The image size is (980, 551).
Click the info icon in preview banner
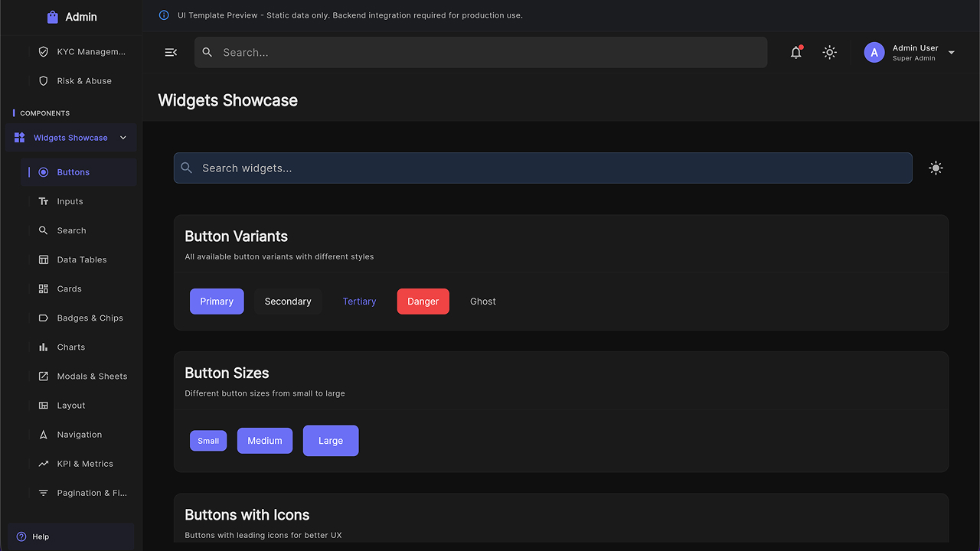(164, 15)
